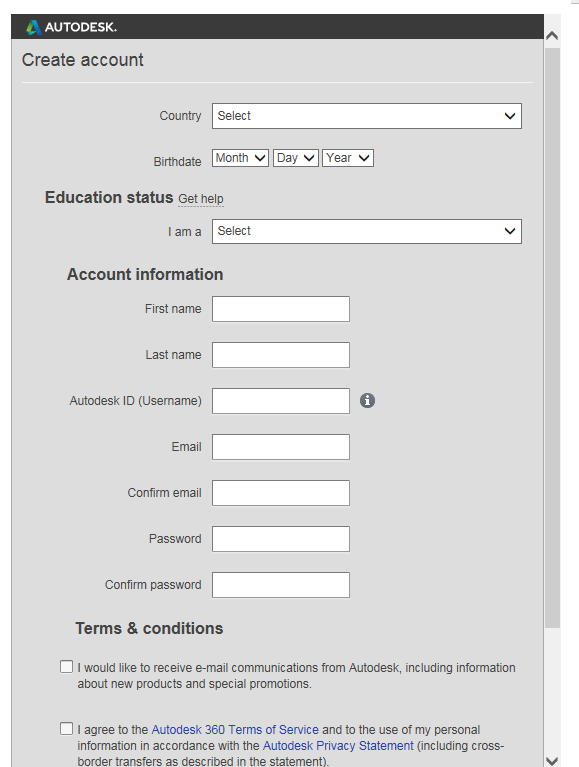
Task: Open Autodesk 360 Terms of Service link
Action: 235,730
